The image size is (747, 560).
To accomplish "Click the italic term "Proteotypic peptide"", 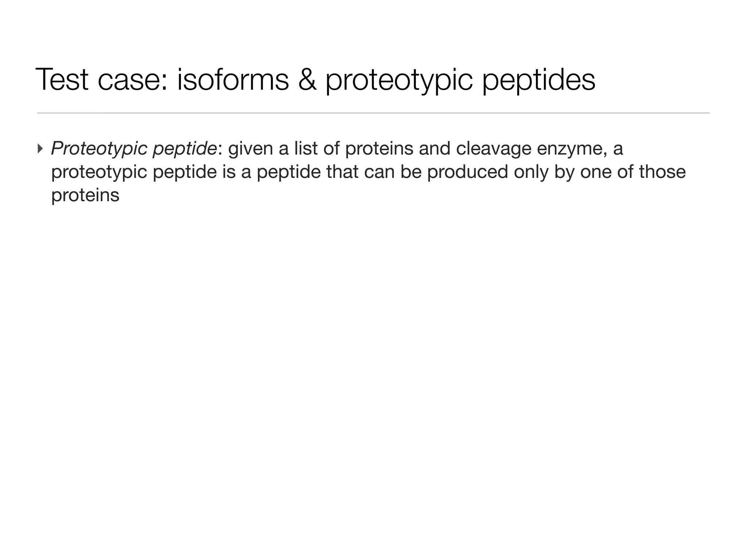I will coord(133,148).
